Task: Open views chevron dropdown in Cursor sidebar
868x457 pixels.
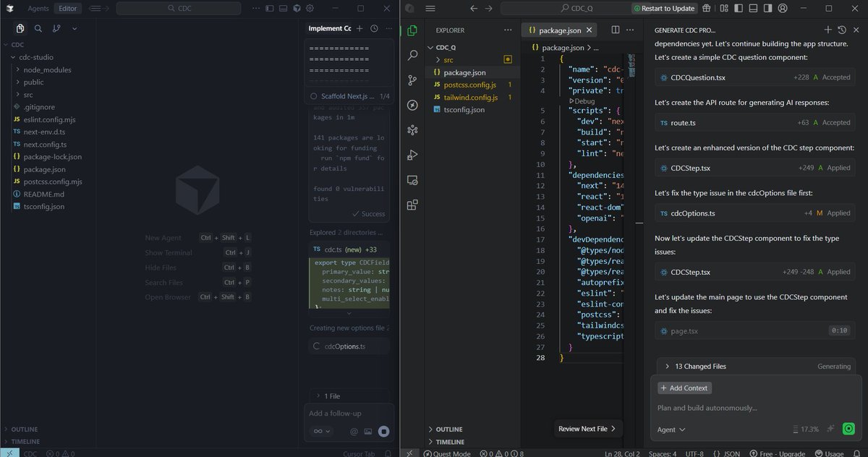Action: [x=75, y=28]
